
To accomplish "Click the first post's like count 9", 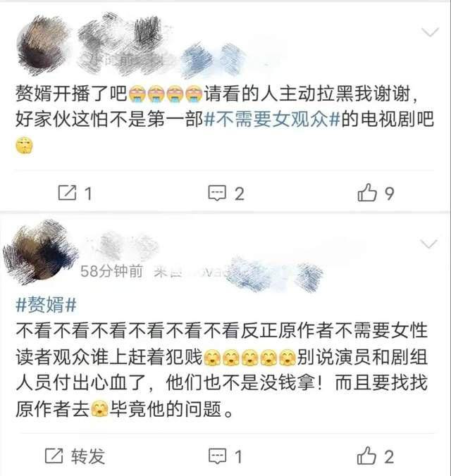I will (x=389, y=194).
